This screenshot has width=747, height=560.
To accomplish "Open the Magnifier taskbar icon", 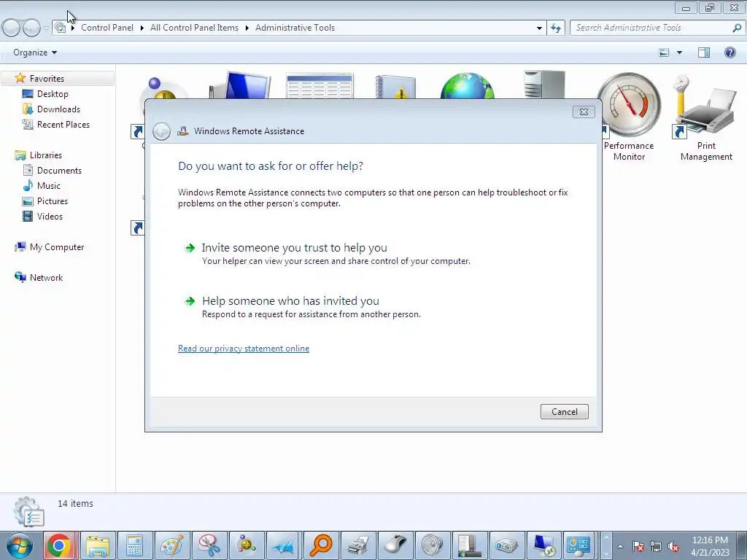I will [321, 545].
